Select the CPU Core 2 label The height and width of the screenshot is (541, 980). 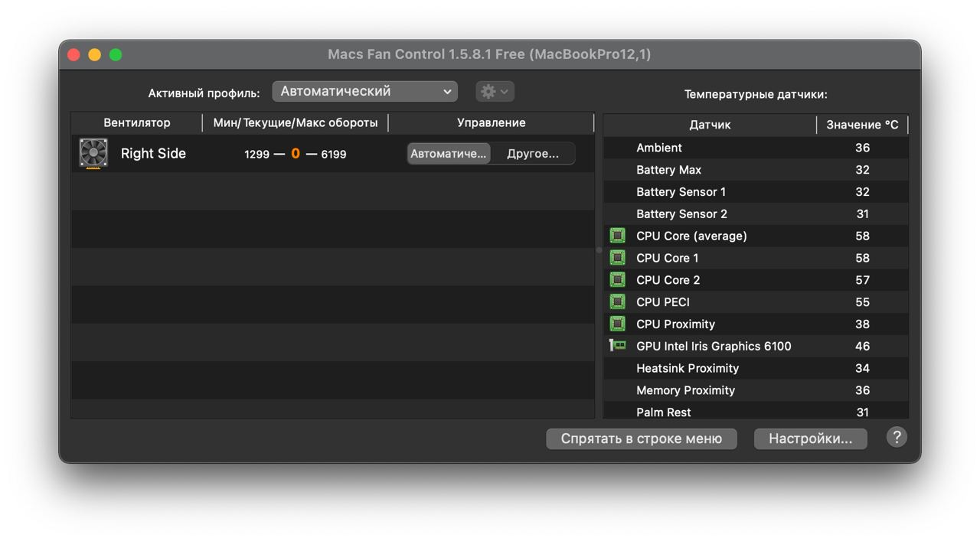[668, 280]
